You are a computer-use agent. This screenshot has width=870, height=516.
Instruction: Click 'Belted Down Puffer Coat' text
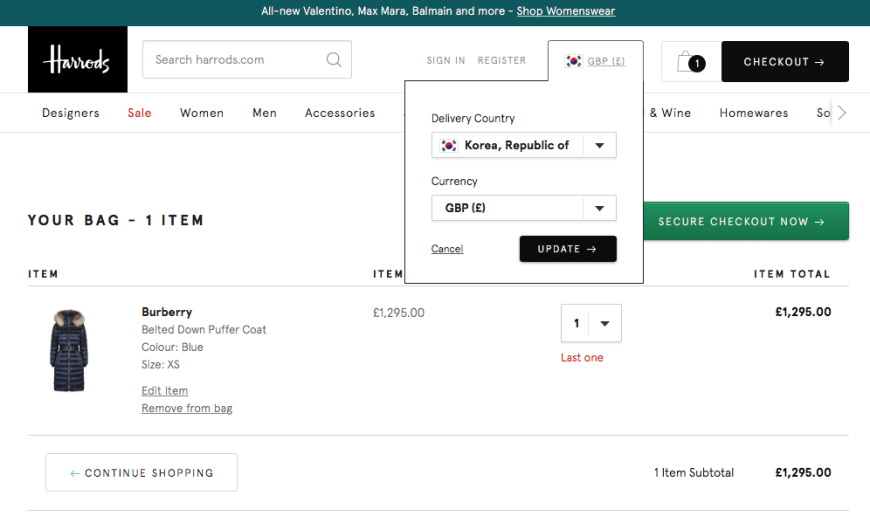pos(204,330)
